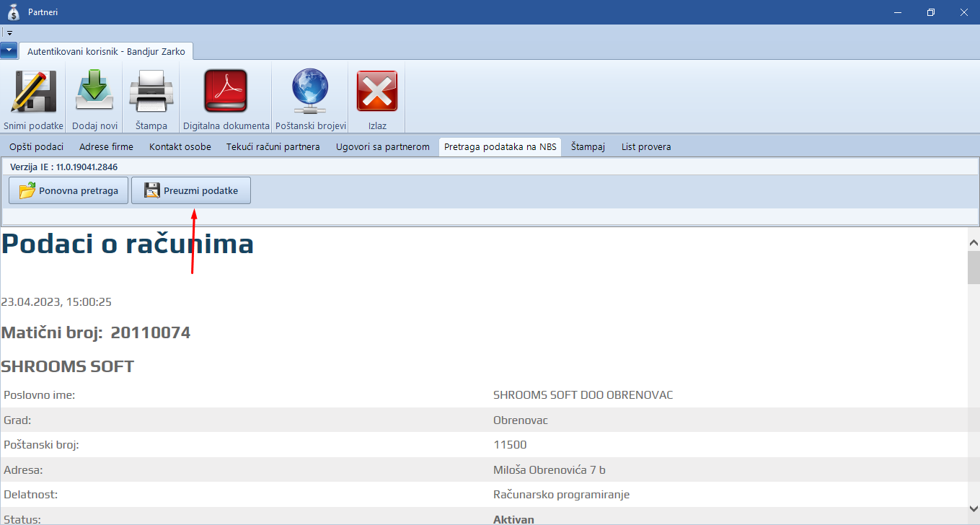Switch to Adrese firme tab

click(106, 146)
